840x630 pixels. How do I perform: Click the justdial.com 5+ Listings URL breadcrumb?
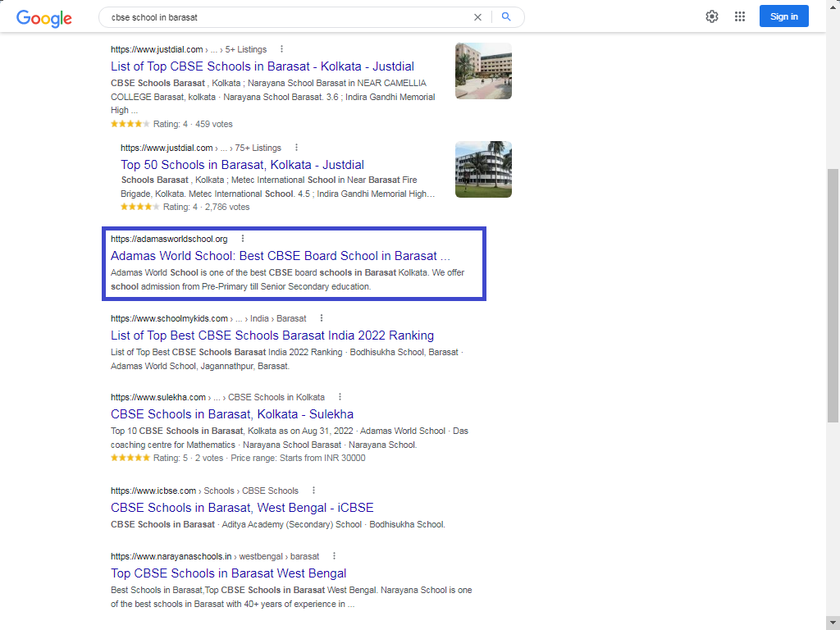pyautogui.click(x=189, y=49)
